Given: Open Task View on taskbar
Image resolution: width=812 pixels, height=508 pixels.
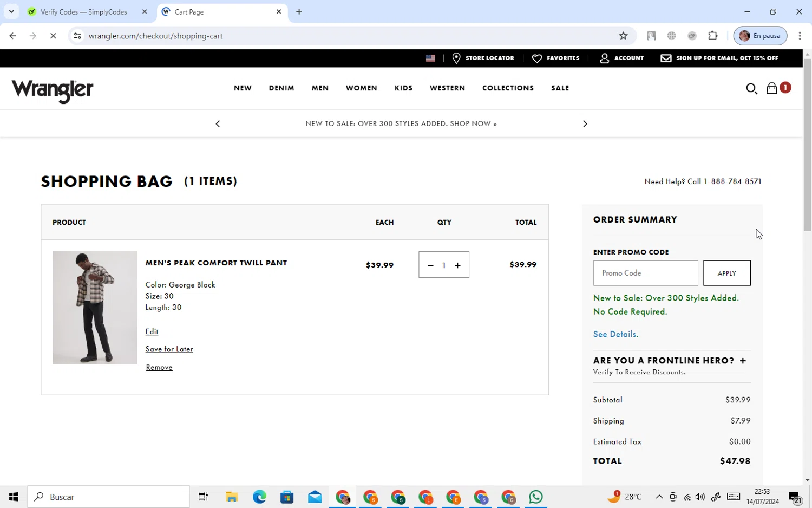Looking at the screenshot, I should coord(203,497).
